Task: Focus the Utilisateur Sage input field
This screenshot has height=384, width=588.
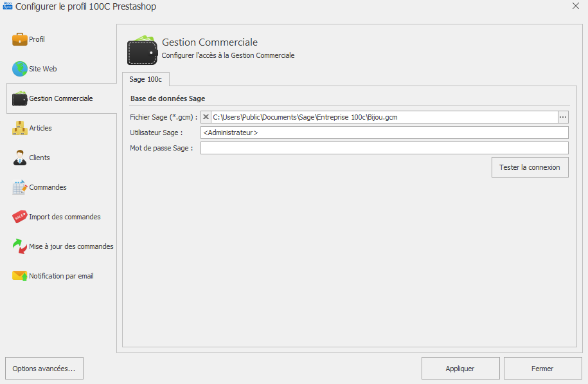Action: [384, 133]
